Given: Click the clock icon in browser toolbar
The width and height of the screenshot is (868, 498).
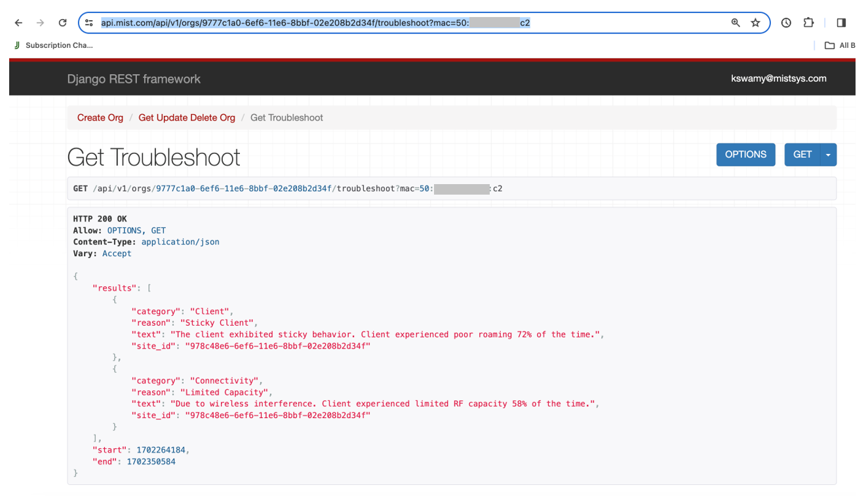Looking at the screenshot, I should tap(786, 23).
